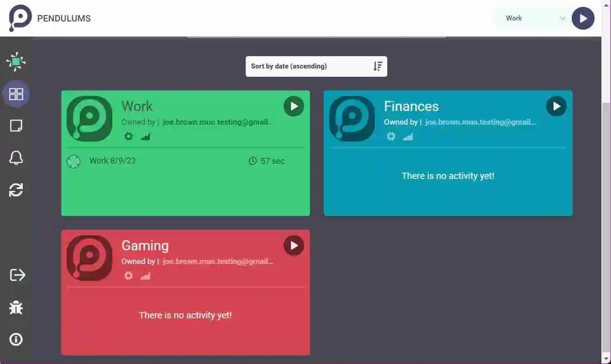Screen dimensions: 611x364
Task: Open settings gear on Work pendulum
Action: 128,136
